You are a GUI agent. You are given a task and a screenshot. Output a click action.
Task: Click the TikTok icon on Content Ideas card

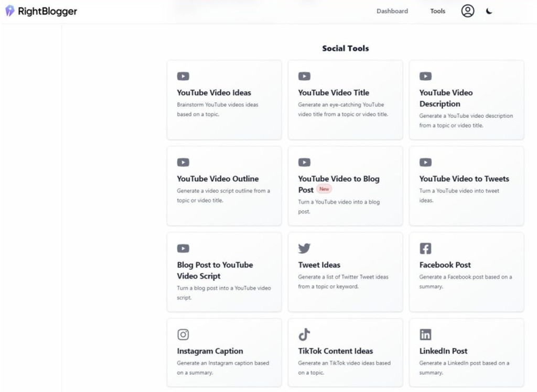[304, 334]
